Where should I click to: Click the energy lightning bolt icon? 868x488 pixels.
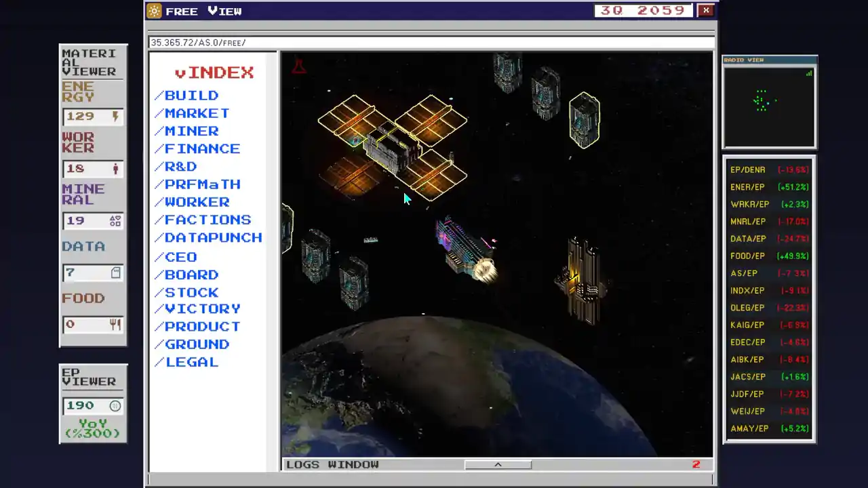[115, 117]
